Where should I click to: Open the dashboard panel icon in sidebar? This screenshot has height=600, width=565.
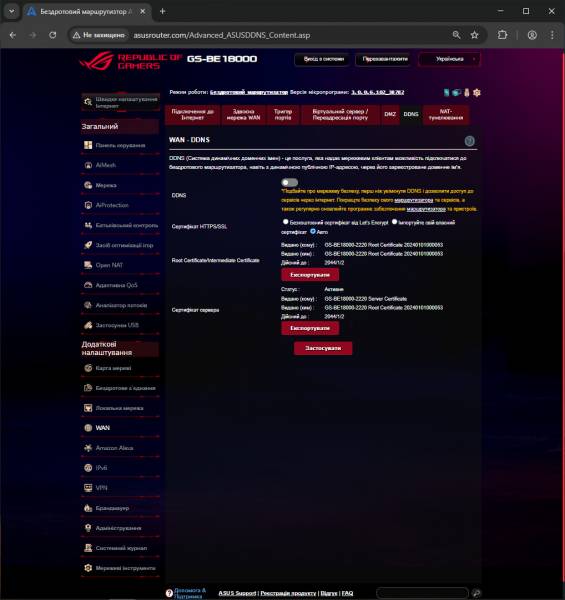[88, 145]
